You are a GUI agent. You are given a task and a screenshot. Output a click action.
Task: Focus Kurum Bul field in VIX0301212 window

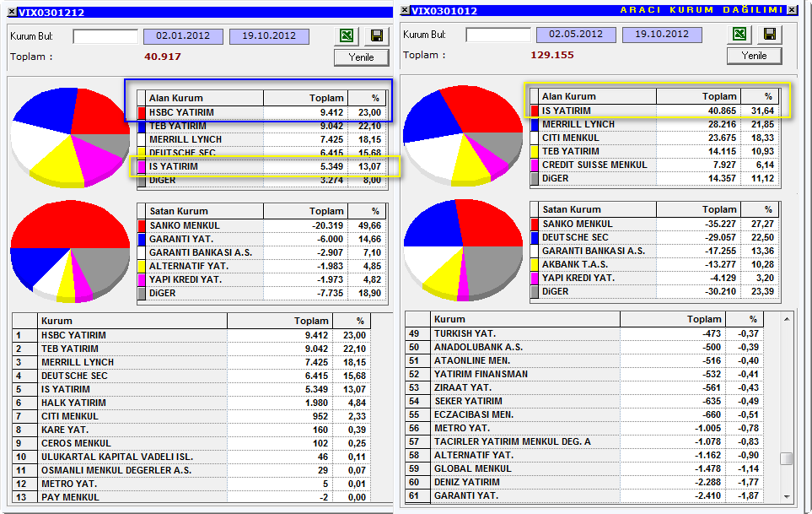(105, 36)
